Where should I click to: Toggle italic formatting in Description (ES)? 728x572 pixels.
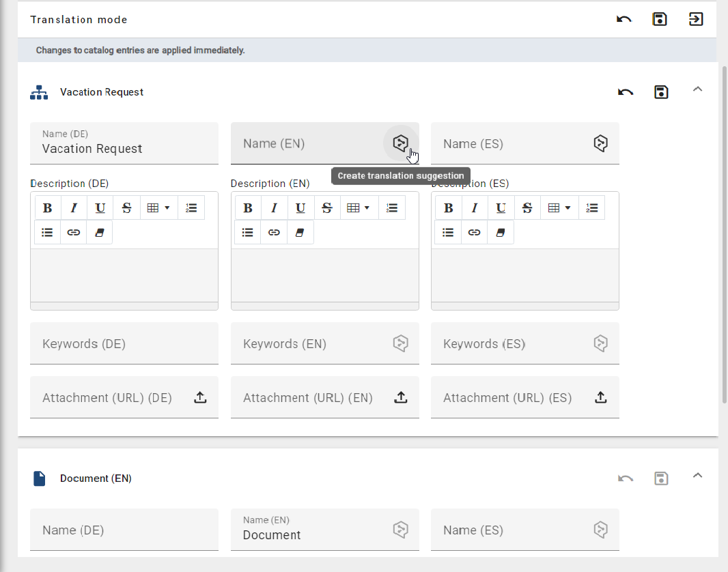474,207
